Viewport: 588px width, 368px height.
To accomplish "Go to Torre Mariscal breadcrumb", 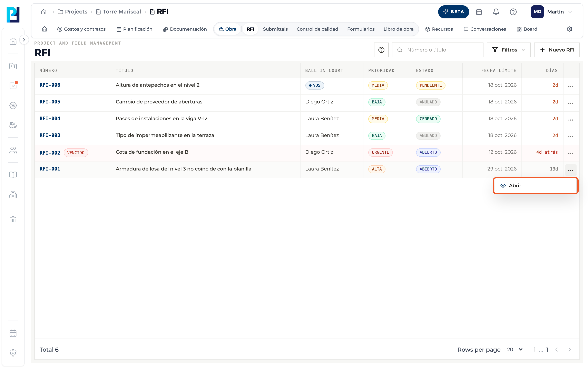I will 119,12.
